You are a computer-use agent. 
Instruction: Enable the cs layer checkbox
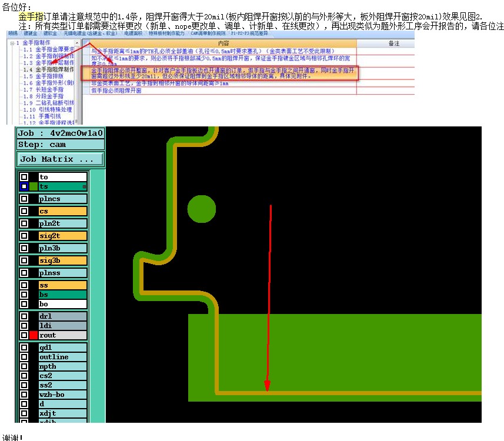pyautogui.click(x=24, y=211)
